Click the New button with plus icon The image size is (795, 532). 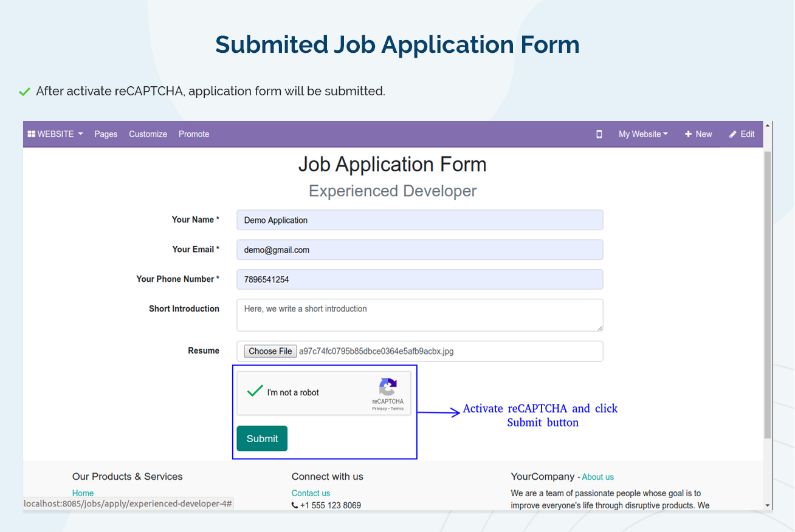[698, 134]
